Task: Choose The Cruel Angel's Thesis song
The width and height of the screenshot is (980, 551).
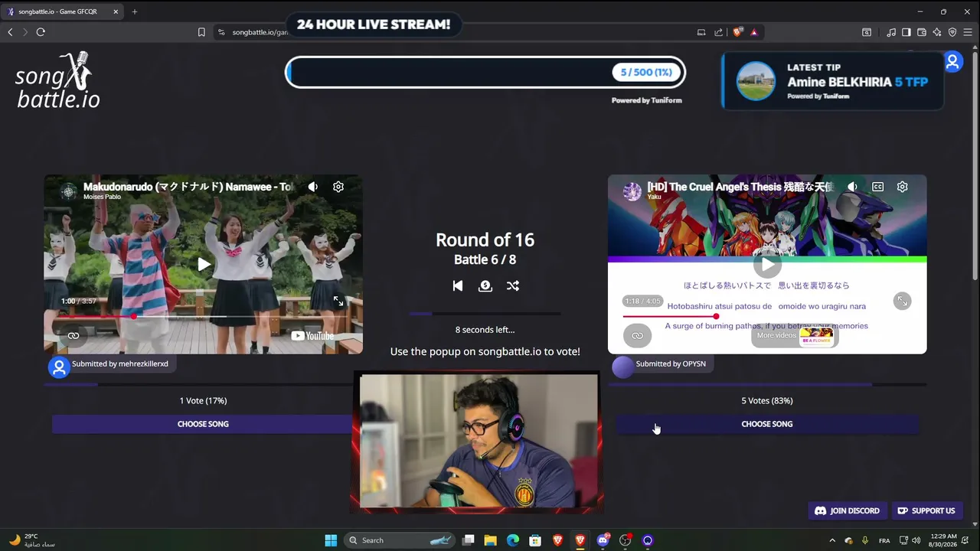Action: click(x=767, y=424)
